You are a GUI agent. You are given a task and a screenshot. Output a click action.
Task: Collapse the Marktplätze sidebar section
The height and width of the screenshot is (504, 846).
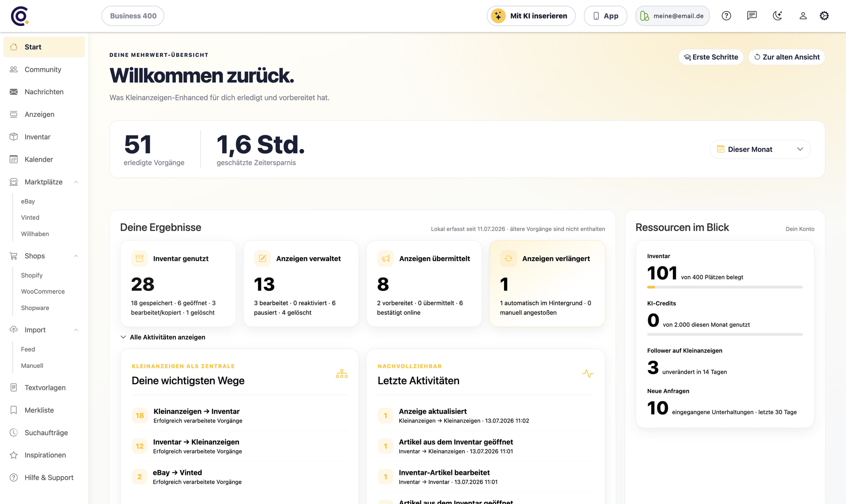(76, 182)
